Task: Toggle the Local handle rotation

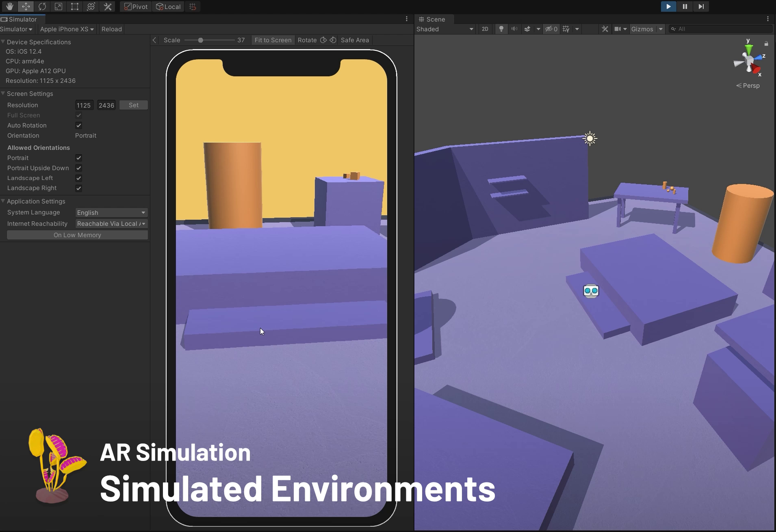Action: point(168,6)
